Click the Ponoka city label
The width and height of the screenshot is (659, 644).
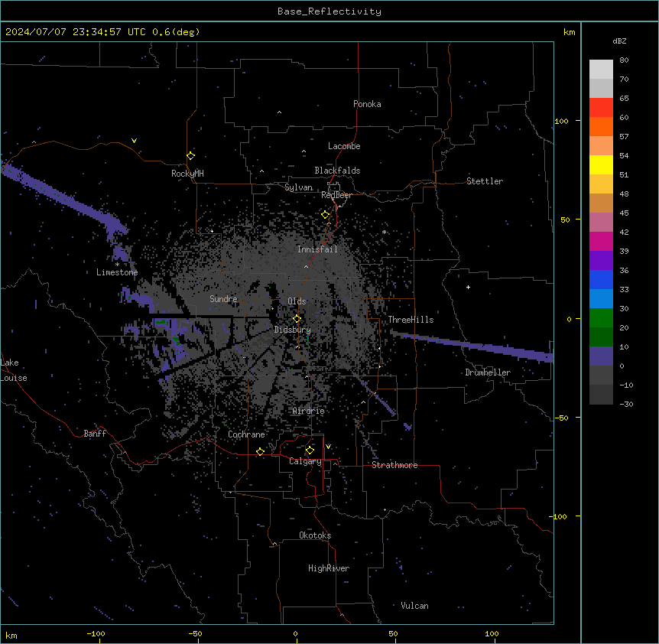(367, 104)
